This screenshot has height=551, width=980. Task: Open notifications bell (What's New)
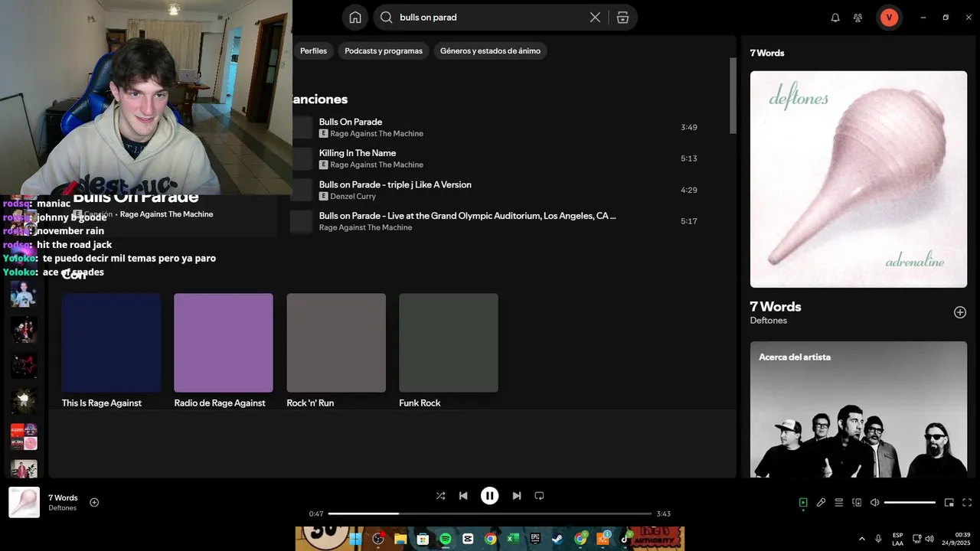click(835, 18)
